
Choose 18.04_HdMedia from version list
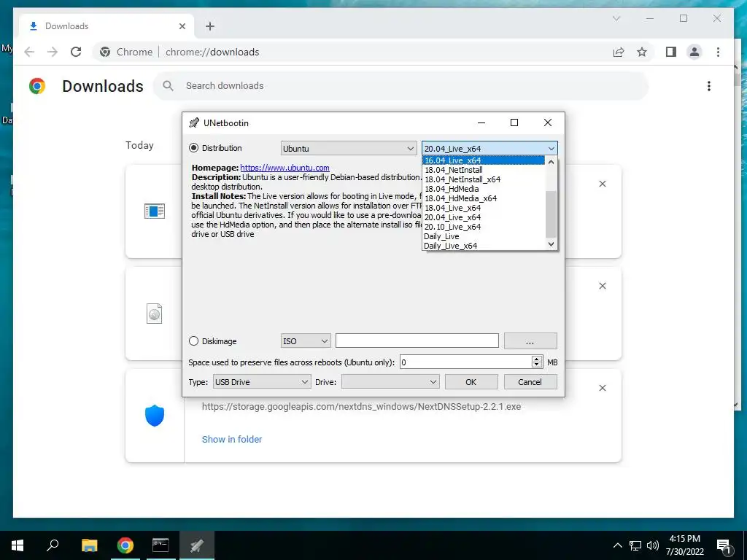484,189
